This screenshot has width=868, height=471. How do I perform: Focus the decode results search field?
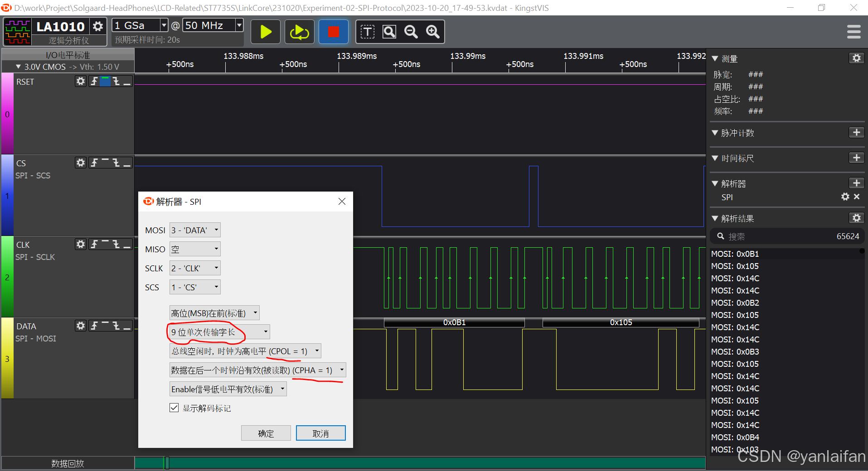coord(788,236)
